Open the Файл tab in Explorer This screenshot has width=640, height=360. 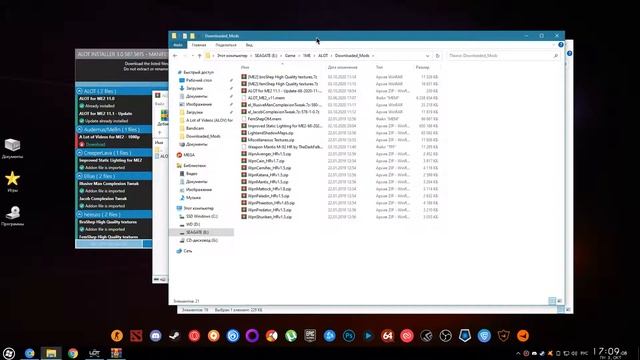[178, 45]
